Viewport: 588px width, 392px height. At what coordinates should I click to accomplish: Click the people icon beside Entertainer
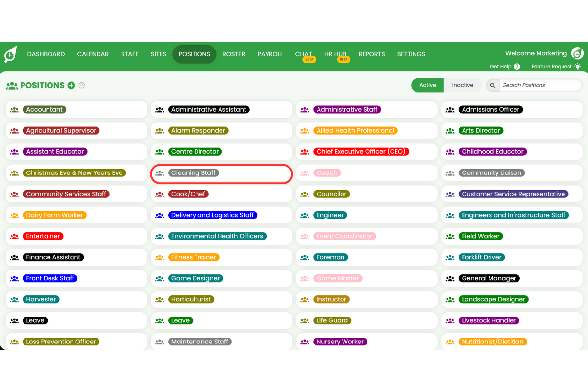14,236
